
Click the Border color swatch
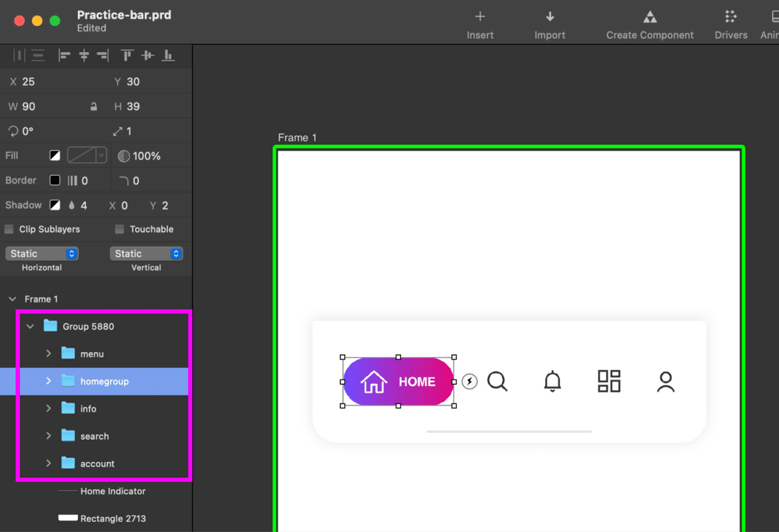click(x=55, y=180)
